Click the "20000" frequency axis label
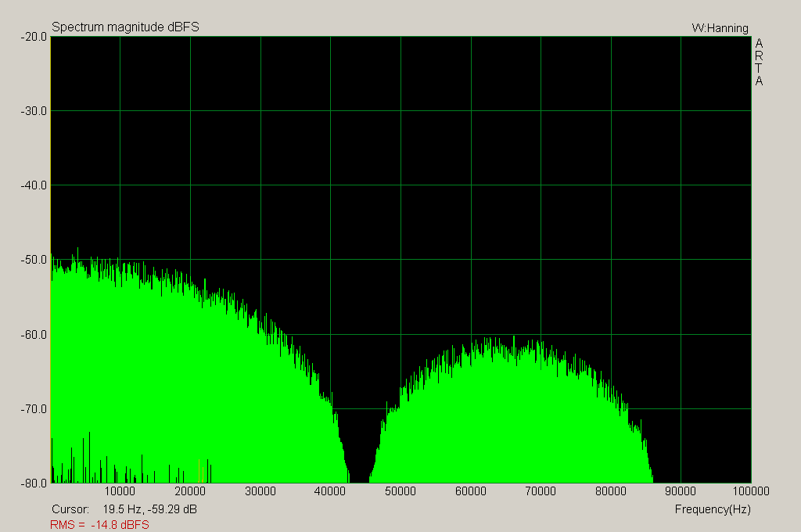Image resolution: width=801 pixels, height=532 pixels. click(190, 491)
